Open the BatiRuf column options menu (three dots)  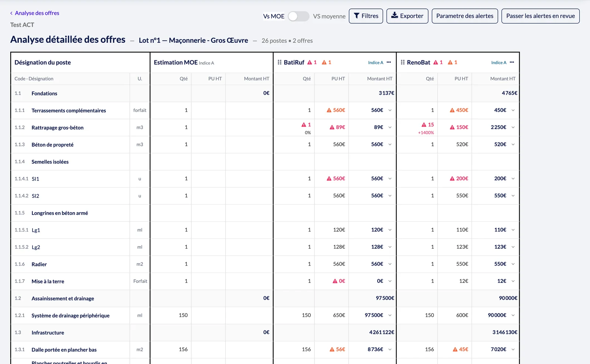[389, 62]
